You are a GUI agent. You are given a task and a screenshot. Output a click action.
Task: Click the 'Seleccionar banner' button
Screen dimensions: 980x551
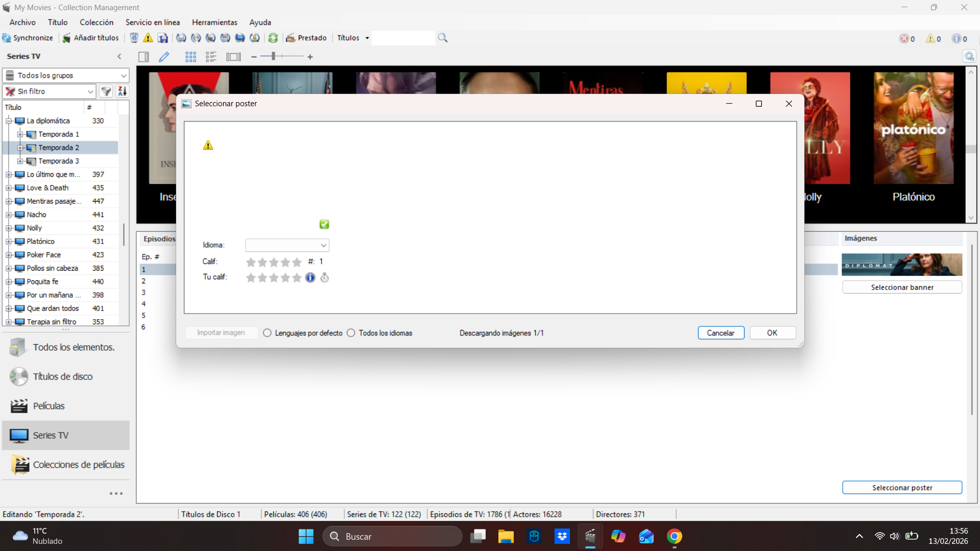pyautogui.click(x=902, y=288)
